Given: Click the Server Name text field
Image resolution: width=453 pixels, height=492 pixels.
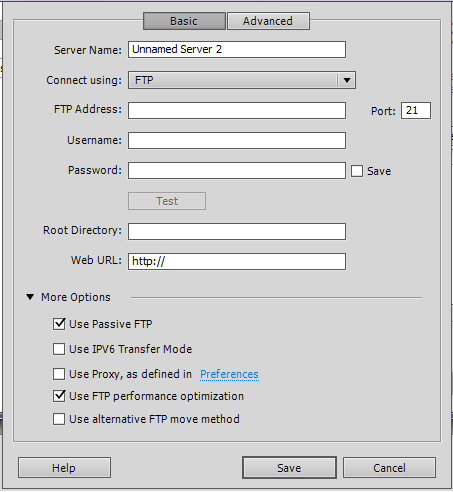Looking at the screenshot, I should pos(237,50).
